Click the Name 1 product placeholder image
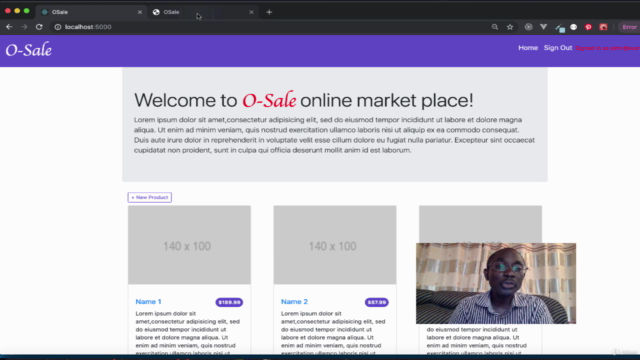This screenshot has width=640, height=360. (x=189, y=245)
